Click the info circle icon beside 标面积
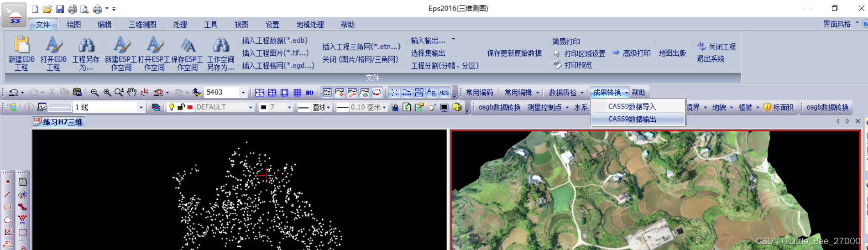This screenshot has width=868, height=250. 767,107
